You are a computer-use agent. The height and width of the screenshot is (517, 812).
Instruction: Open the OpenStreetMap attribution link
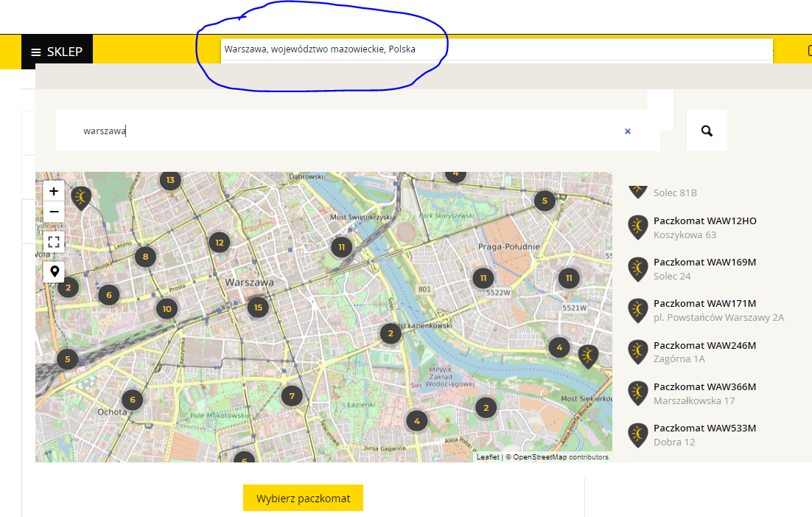[x=560, y=457]
